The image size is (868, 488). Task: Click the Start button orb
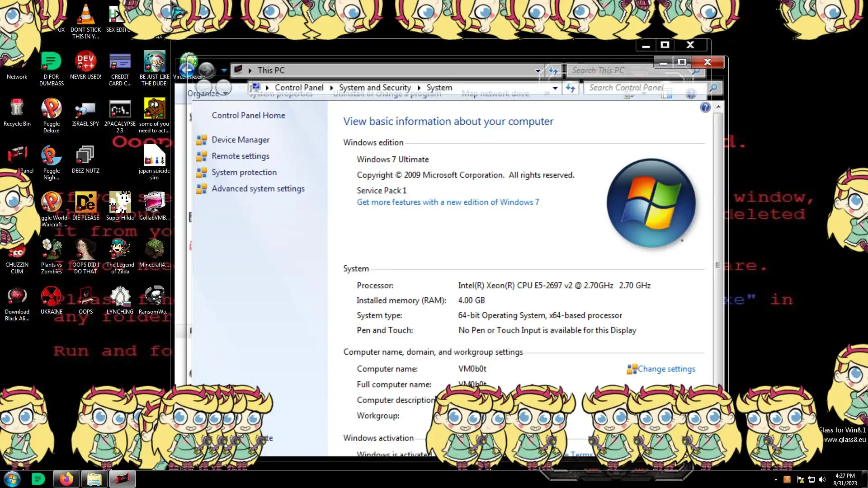[12, 479]
